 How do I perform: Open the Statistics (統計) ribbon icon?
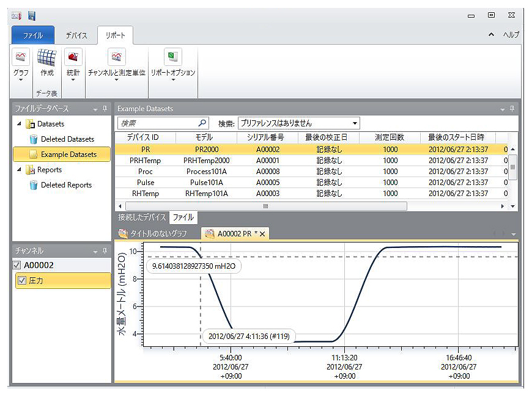click(x=73, y=57)
